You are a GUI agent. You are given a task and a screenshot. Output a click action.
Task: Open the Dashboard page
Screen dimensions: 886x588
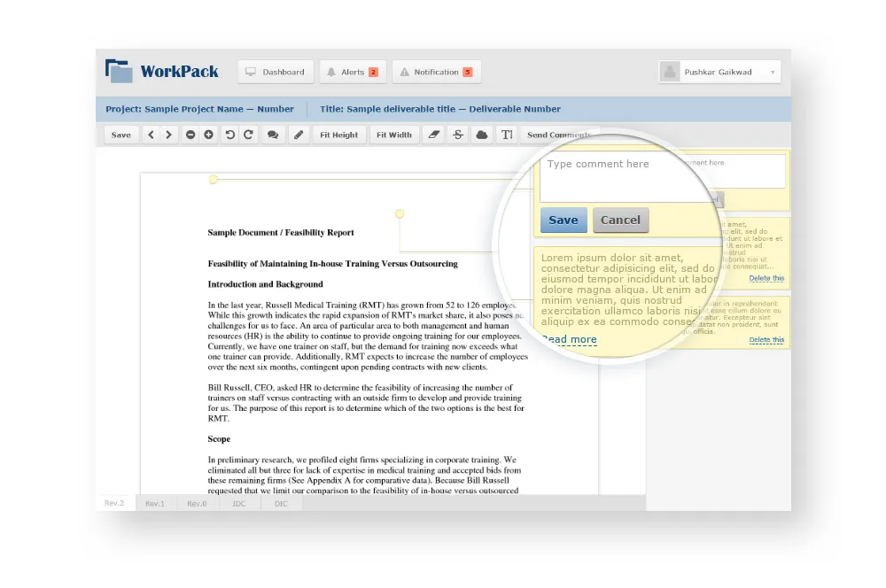coord(276,73)
